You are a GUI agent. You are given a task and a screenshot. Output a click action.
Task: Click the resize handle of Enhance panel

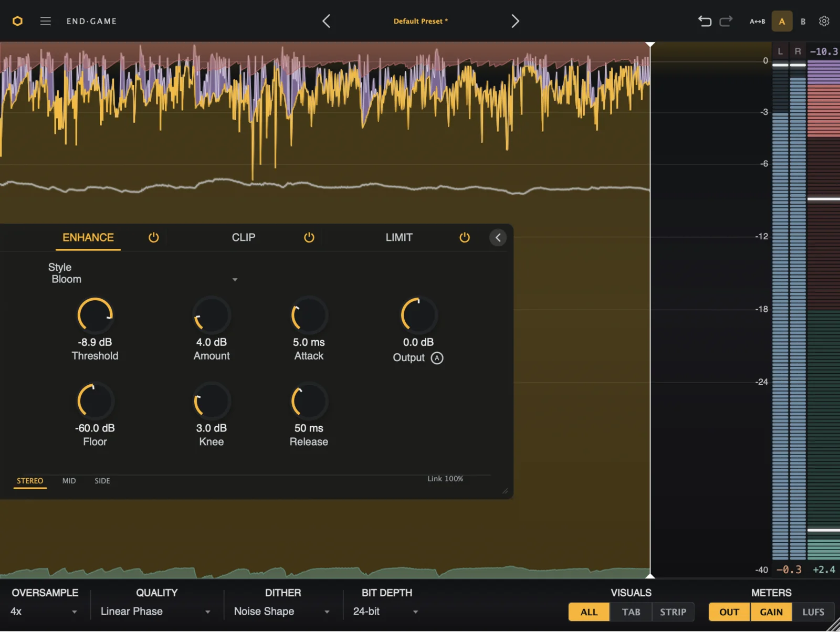pyautogui.click(x=505, y=491)
